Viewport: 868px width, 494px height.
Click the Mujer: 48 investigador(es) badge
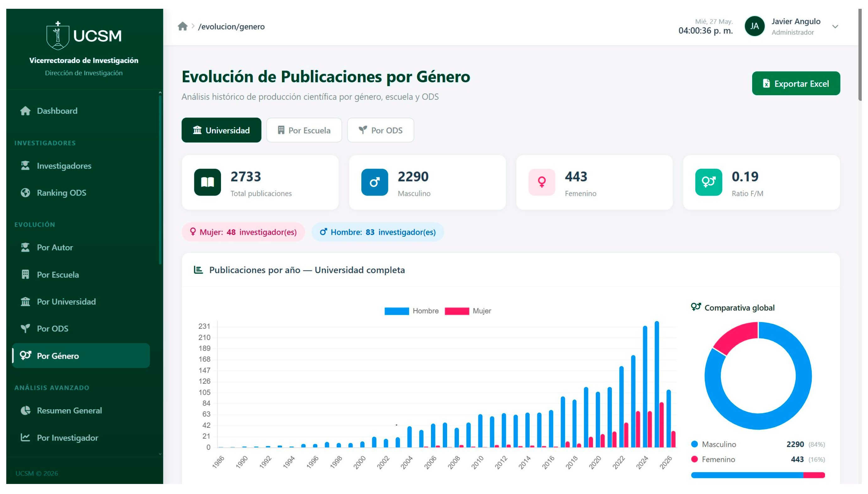(243, 232)
